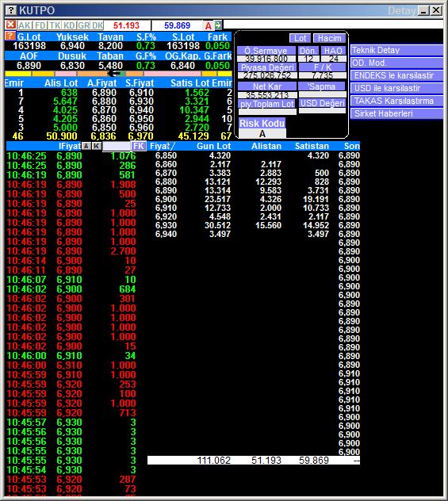
Task: Click the red X icon beside AK
Action: click(x=10, y=25)
